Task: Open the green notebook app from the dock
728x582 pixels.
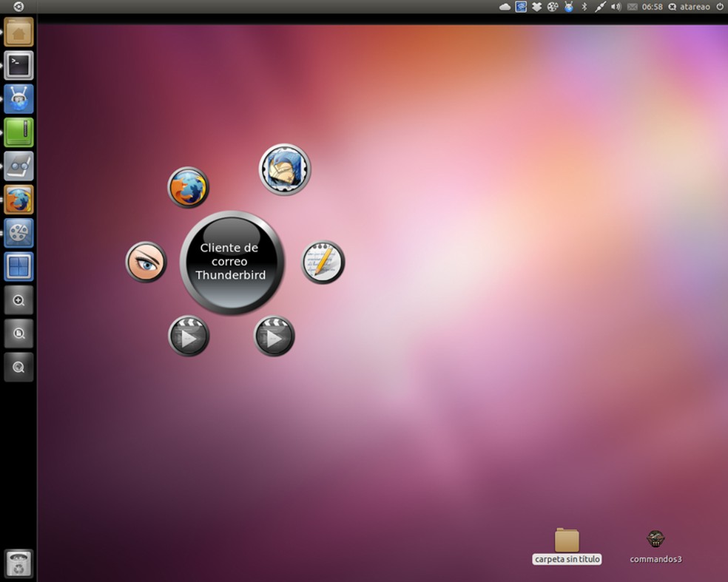Action: coord(18,132)
